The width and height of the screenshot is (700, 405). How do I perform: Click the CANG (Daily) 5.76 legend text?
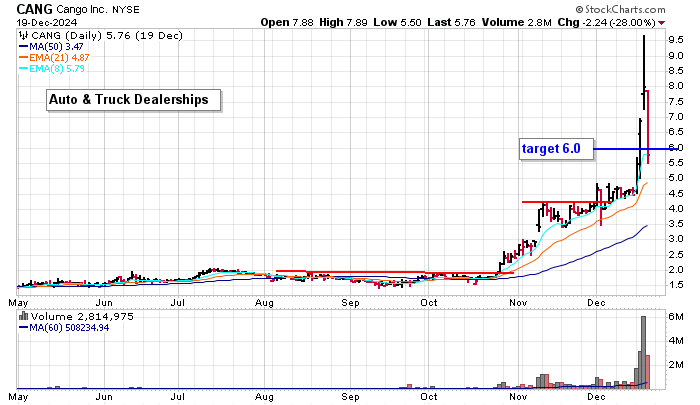[106, 36]
